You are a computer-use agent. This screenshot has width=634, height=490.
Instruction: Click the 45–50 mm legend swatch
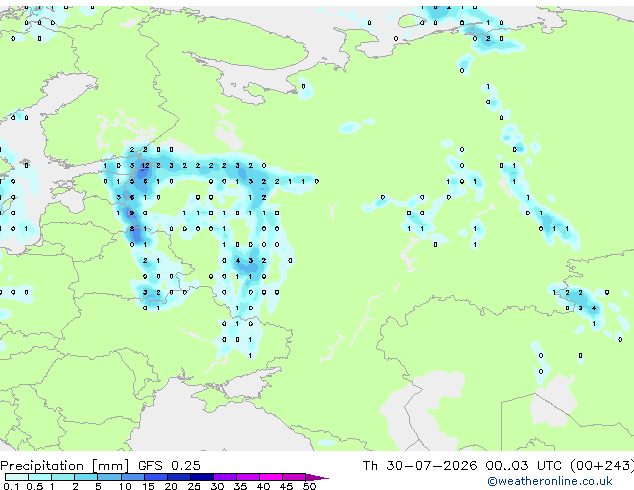294,477
